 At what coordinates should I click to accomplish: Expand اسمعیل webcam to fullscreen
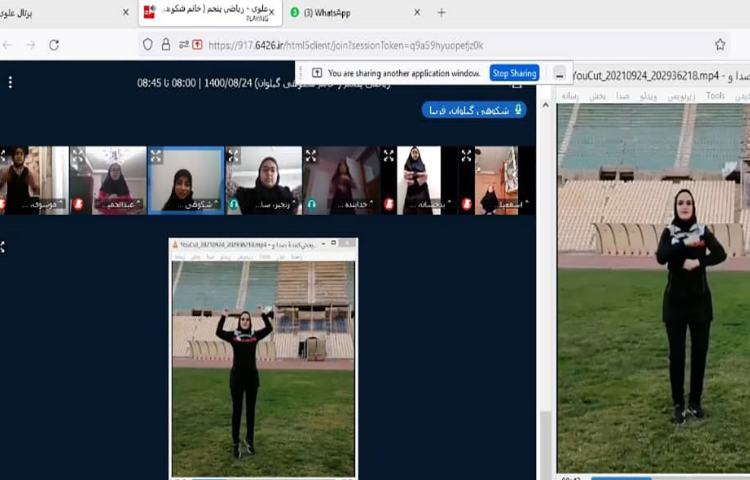(x=466, y=156)
